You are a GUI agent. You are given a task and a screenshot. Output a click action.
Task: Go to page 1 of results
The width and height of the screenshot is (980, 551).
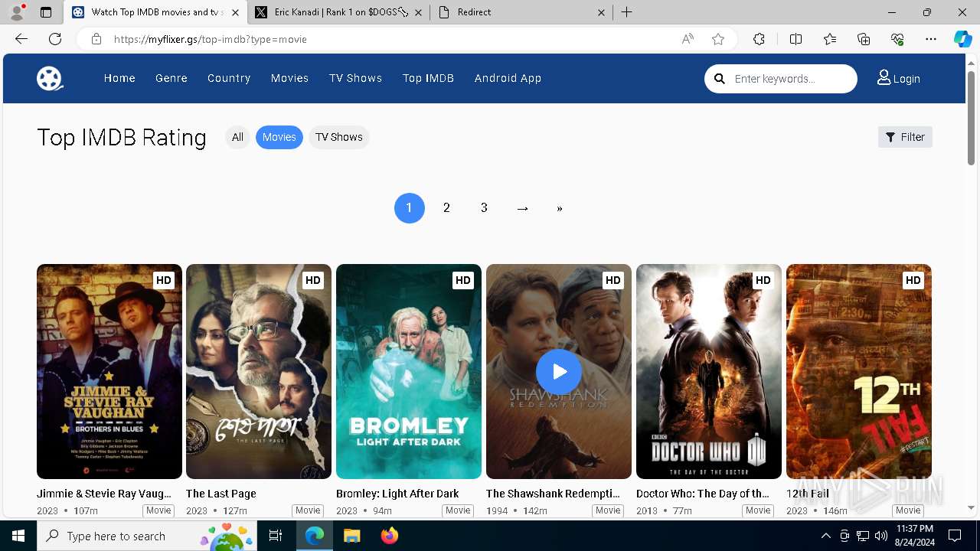[410, 208]
